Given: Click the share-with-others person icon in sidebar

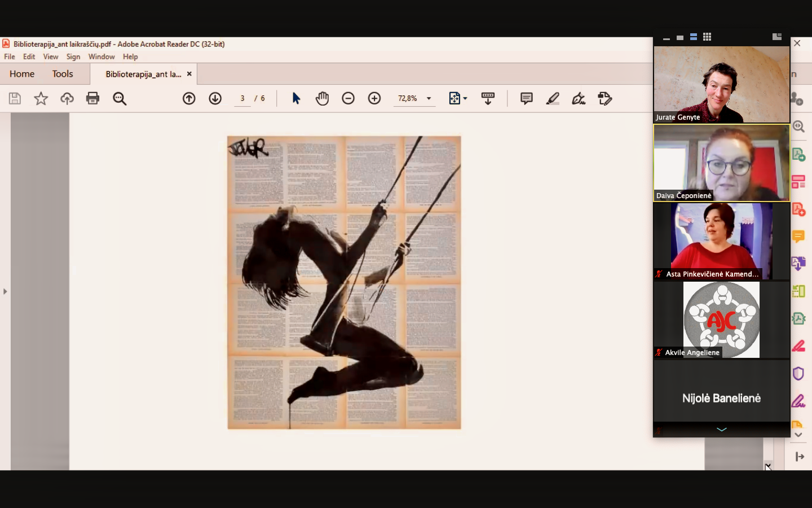Looking at the screenshot, I should 797,99.
